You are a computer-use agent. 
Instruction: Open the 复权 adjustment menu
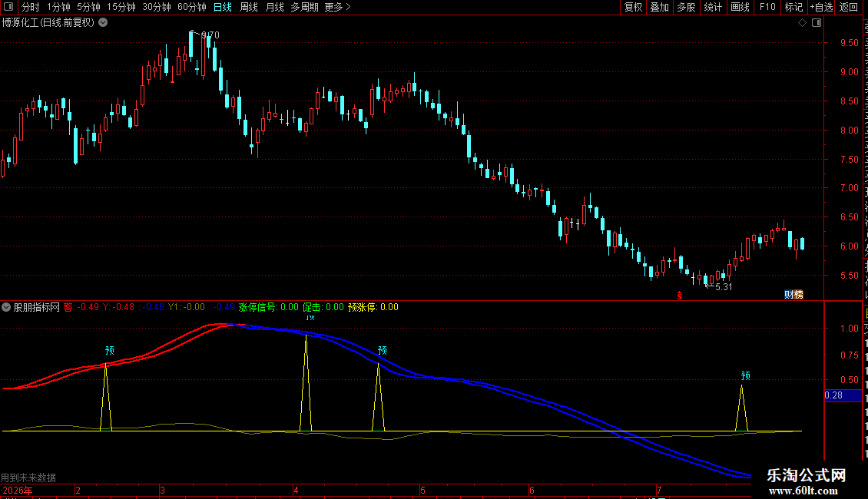click(633, 7)
